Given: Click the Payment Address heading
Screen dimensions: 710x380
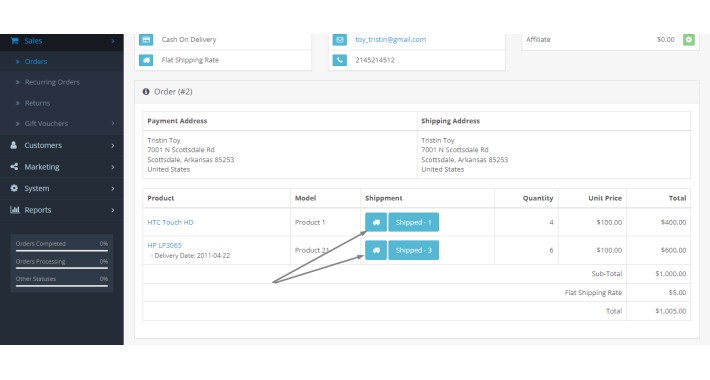Looking at the screenshot, I should tap(177, 121).
